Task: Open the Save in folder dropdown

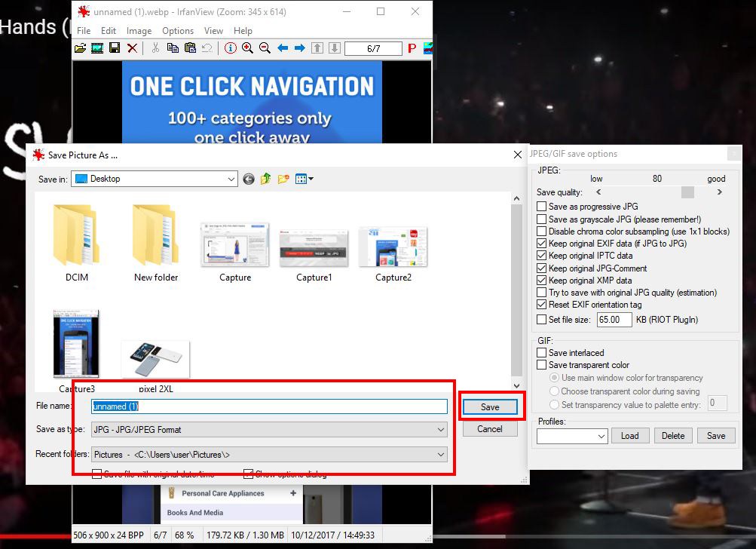Action: click(231, 179)
